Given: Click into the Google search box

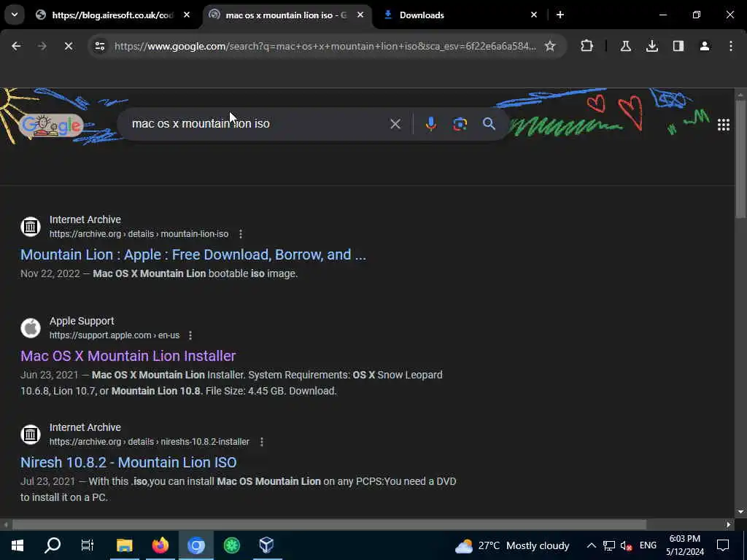Looking at the screenshot, I should pos(258,124).
